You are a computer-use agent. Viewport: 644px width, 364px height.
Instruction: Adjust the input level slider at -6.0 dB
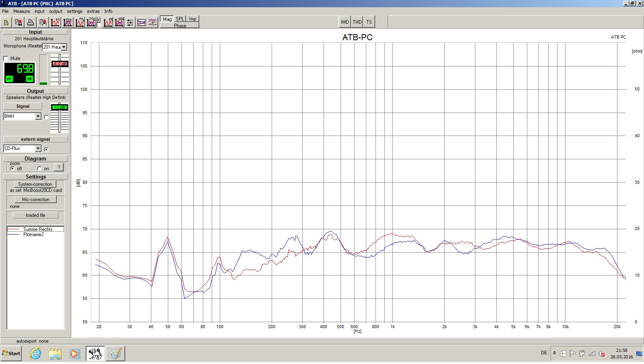(x=60, y=64)
